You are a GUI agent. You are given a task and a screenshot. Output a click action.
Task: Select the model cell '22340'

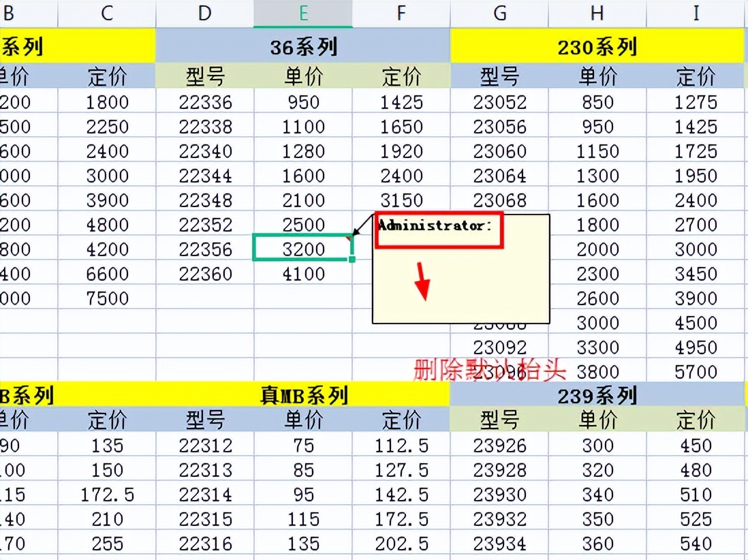205,151
